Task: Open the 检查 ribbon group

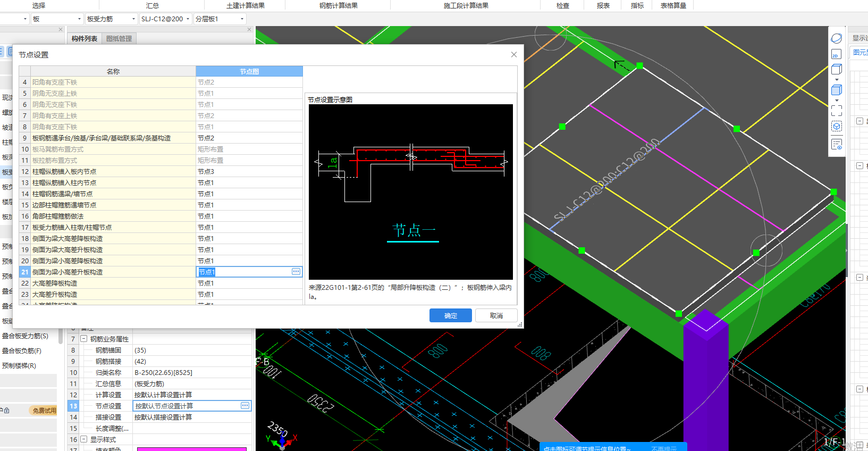Action: 563,5
